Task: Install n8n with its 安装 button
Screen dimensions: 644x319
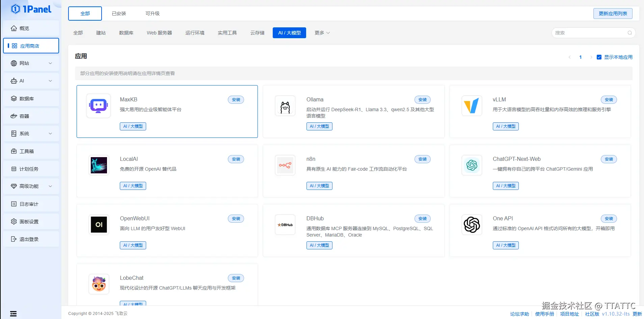Action: click(x=423, y=159)
